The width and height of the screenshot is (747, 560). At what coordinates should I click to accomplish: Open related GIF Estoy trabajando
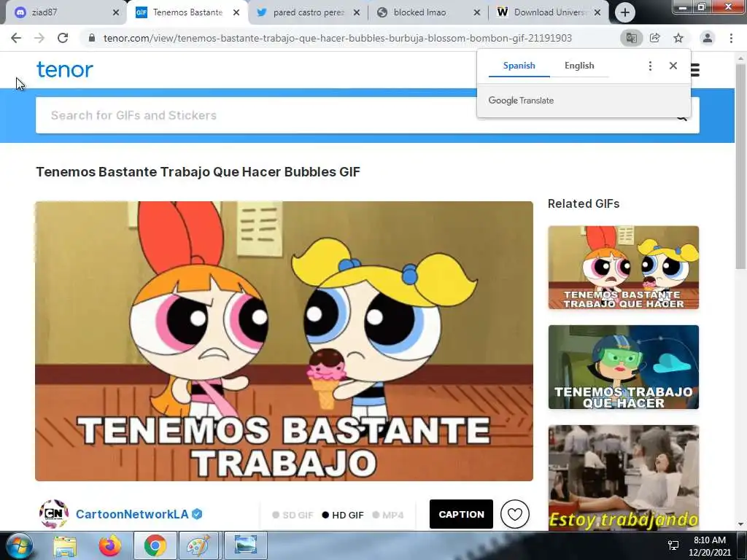(623, 477)
